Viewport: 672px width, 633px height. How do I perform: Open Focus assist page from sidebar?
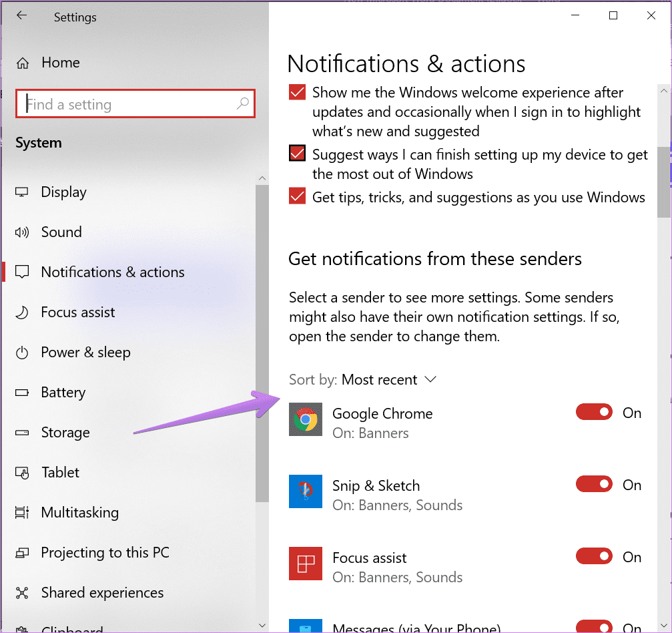(78, 312)
